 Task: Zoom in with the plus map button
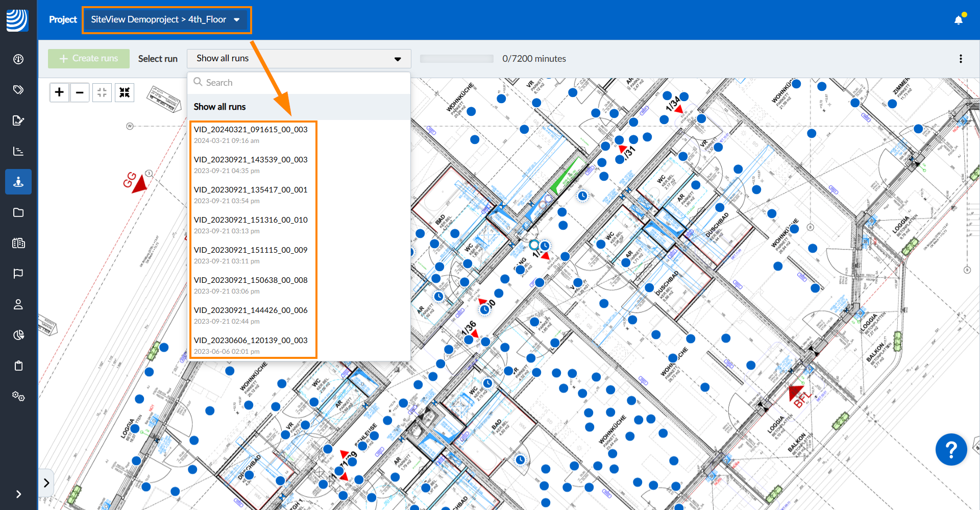[x=59, y=92]
